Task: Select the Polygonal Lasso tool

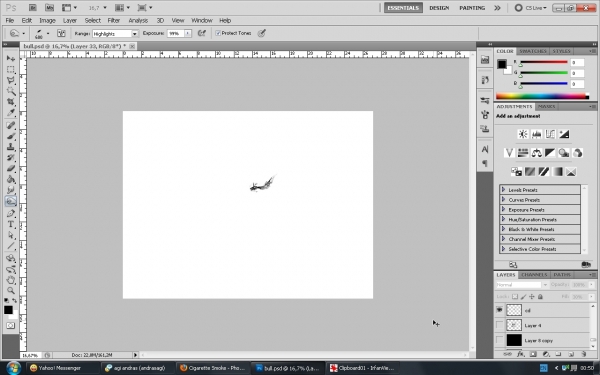Action: 11,80
